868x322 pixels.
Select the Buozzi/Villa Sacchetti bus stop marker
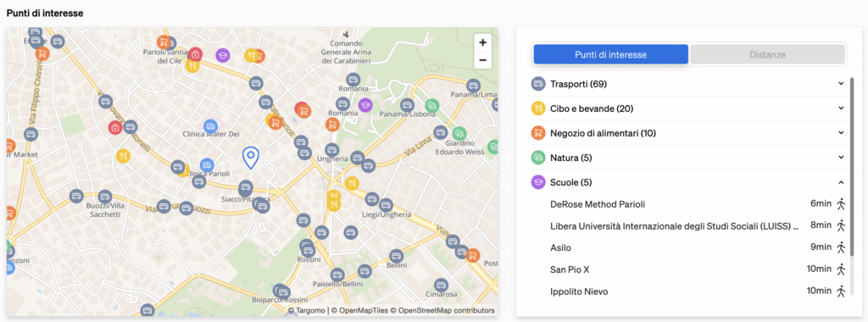tap(104, 197)
